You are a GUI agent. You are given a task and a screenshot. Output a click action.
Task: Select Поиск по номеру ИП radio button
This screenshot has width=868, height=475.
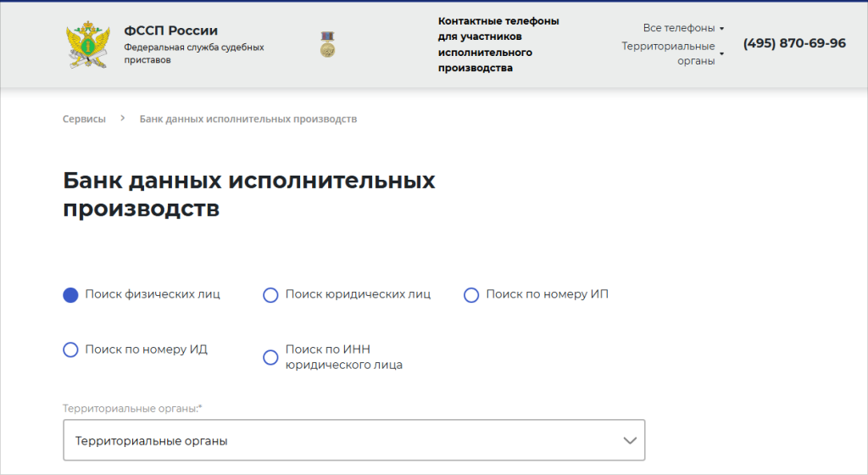tap(471, 295)
